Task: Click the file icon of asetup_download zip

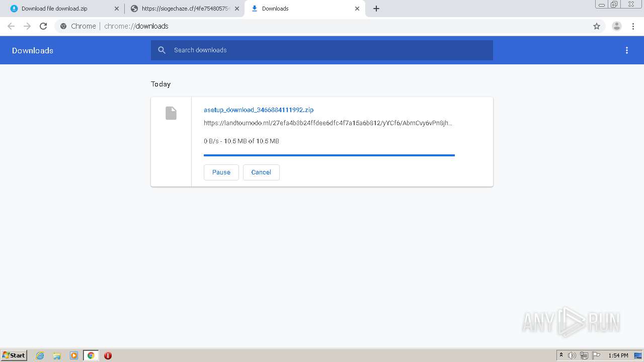Action: [171, 113]
